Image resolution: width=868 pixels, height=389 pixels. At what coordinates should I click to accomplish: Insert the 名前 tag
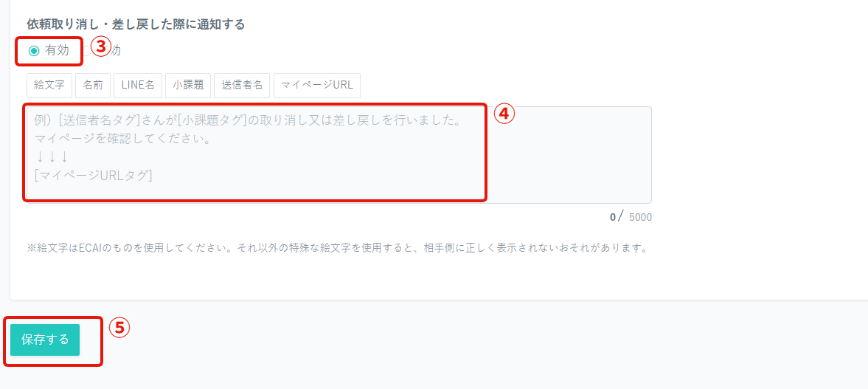tap(93, 86)
